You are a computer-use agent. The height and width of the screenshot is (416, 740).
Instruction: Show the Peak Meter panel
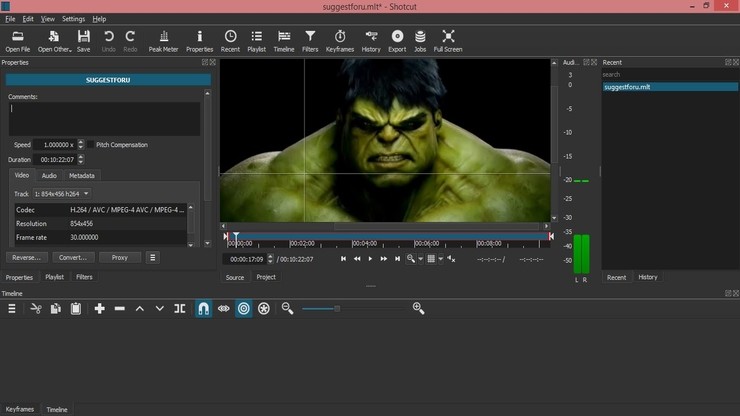coord(163,41)
